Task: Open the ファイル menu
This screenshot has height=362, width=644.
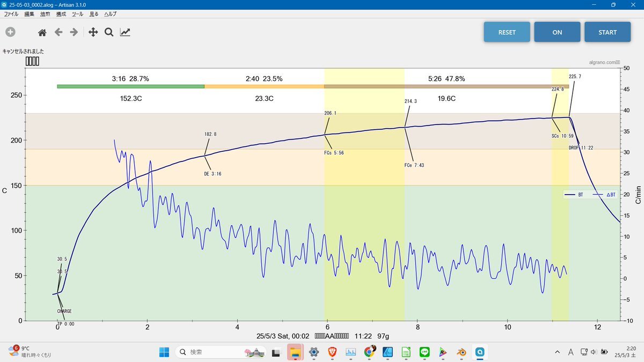Action: [11, 14]
